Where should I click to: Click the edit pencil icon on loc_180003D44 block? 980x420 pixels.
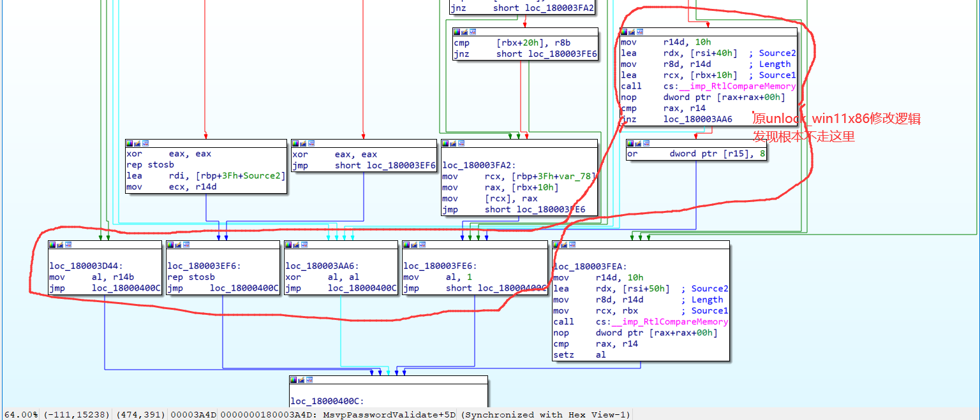pos(59,245)
